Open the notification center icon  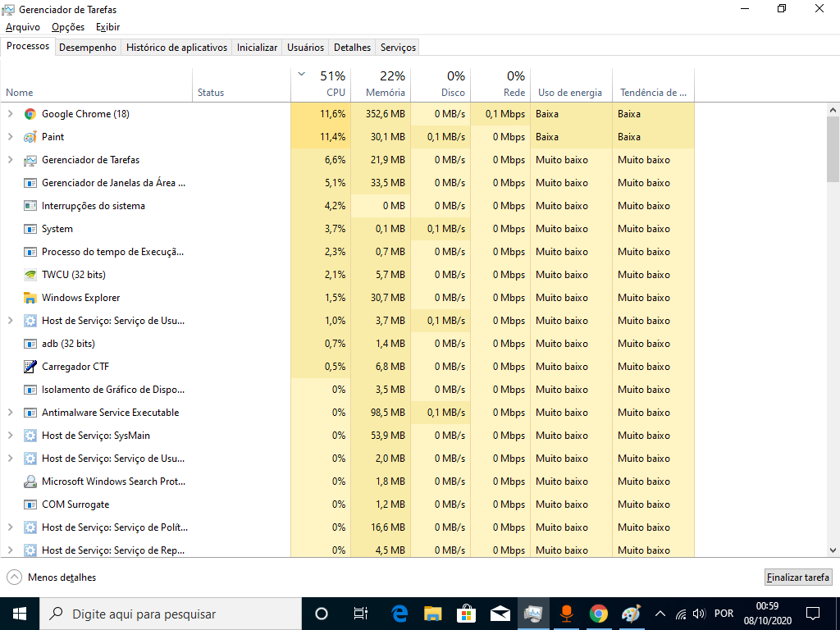point(813,614)
